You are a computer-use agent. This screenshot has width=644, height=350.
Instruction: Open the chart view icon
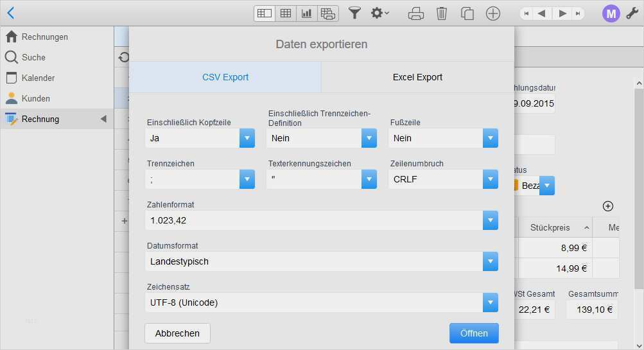pyautogui.click(x=306, y=13)
